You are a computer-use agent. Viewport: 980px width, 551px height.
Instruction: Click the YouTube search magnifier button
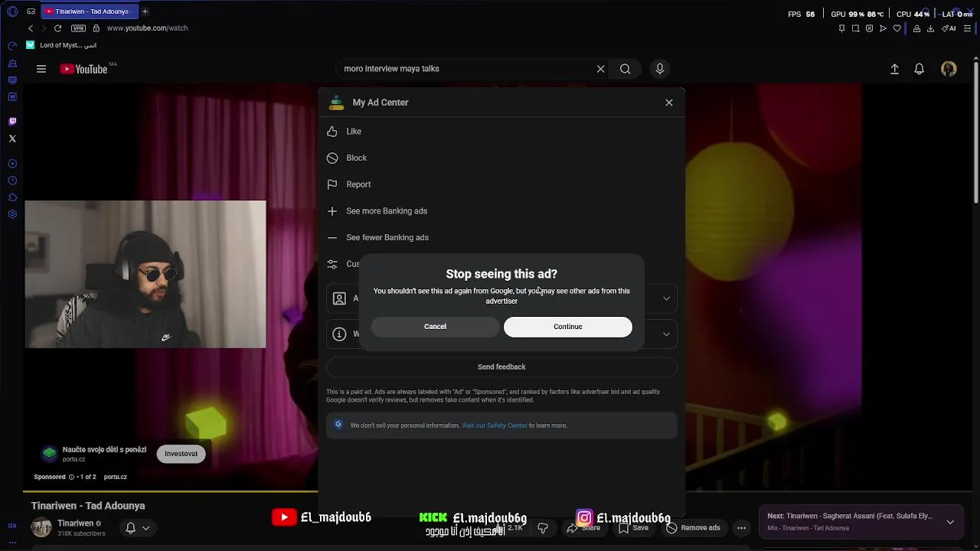point(626,69)
